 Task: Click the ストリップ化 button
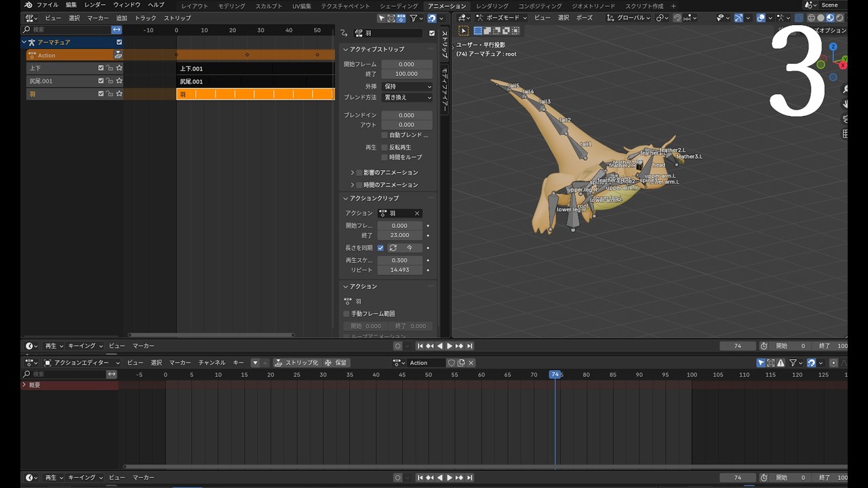point(296,363)
